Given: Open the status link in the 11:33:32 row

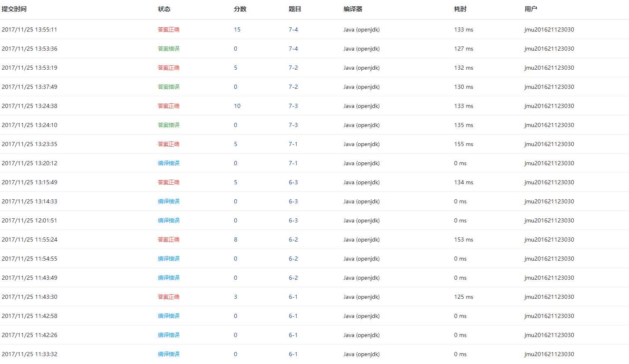Looking at the screenshot, I should (169, 354).
